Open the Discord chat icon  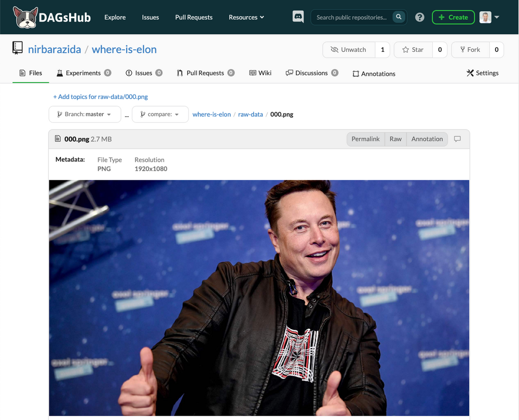point(298,17)
